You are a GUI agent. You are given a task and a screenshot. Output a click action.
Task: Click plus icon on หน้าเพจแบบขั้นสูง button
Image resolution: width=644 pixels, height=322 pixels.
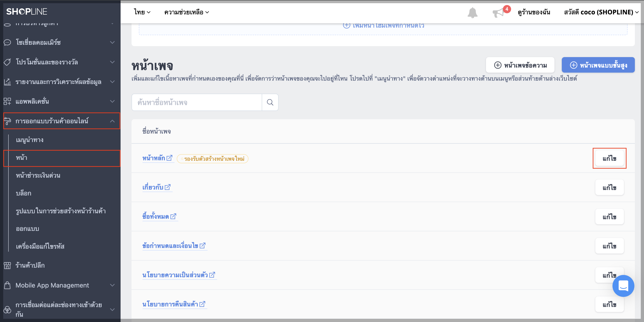(573, 65)
